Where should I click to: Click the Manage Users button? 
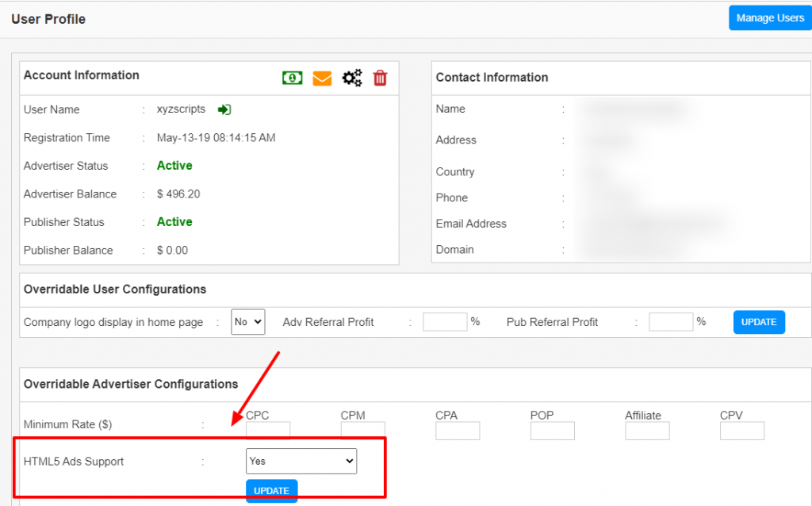click(x=769, y=17)
